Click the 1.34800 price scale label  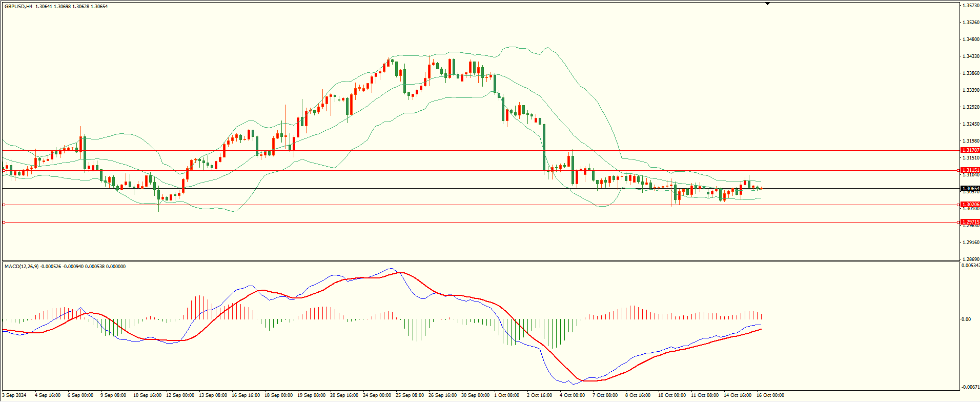[971, 39]
